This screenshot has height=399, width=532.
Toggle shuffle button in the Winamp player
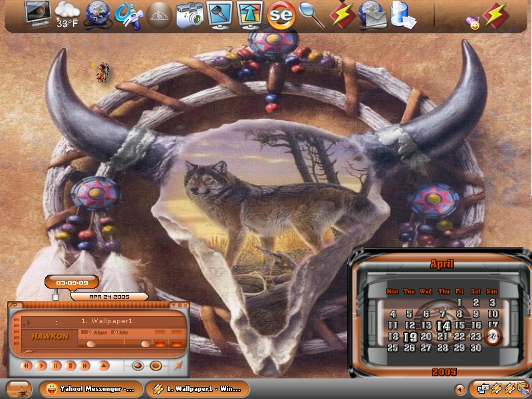(138, 366)
